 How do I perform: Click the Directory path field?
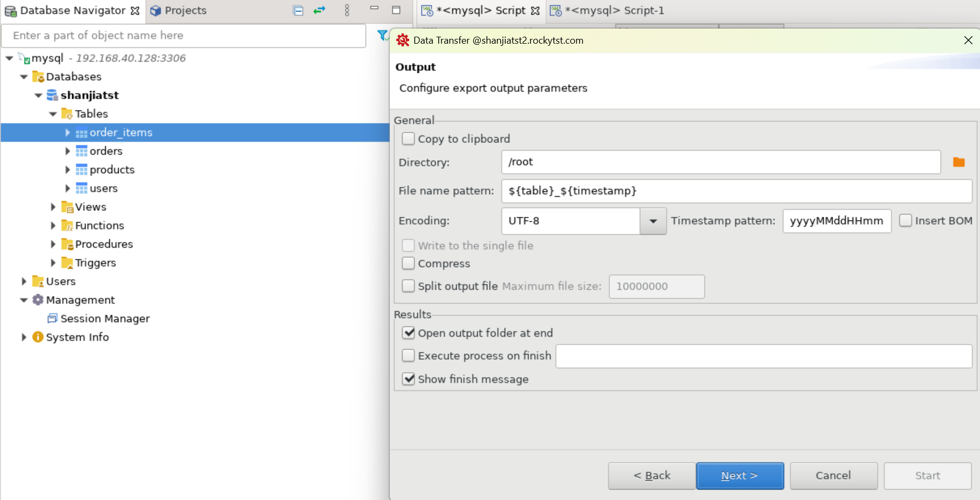point(721,162)
